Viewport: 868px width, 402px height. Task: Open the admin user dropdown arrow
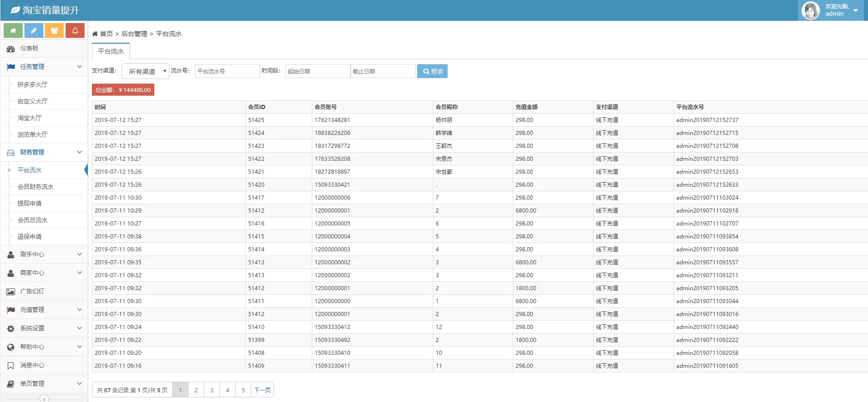(856, 10)
